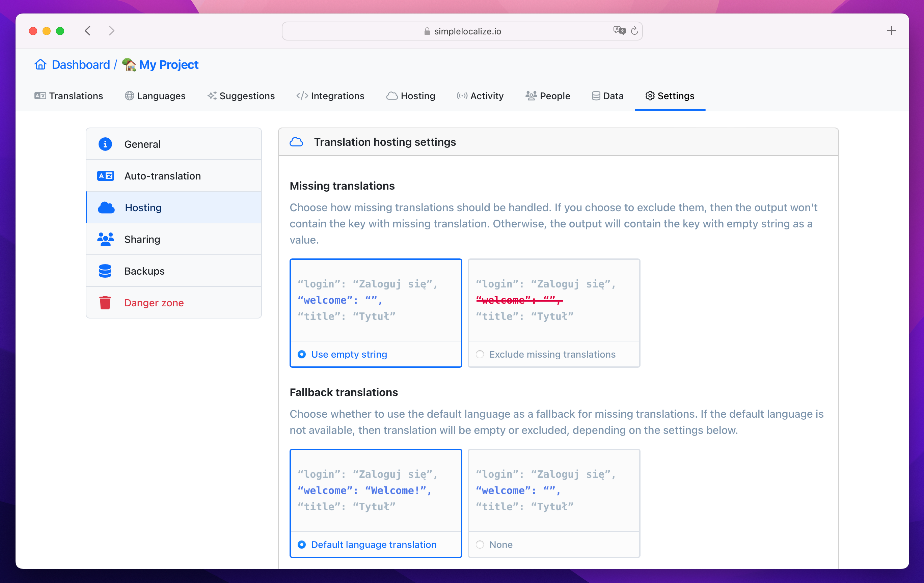Reload the page with the refresh icon
The width and height of the screenshot is (924, 583).
click(x=634, y=31)
